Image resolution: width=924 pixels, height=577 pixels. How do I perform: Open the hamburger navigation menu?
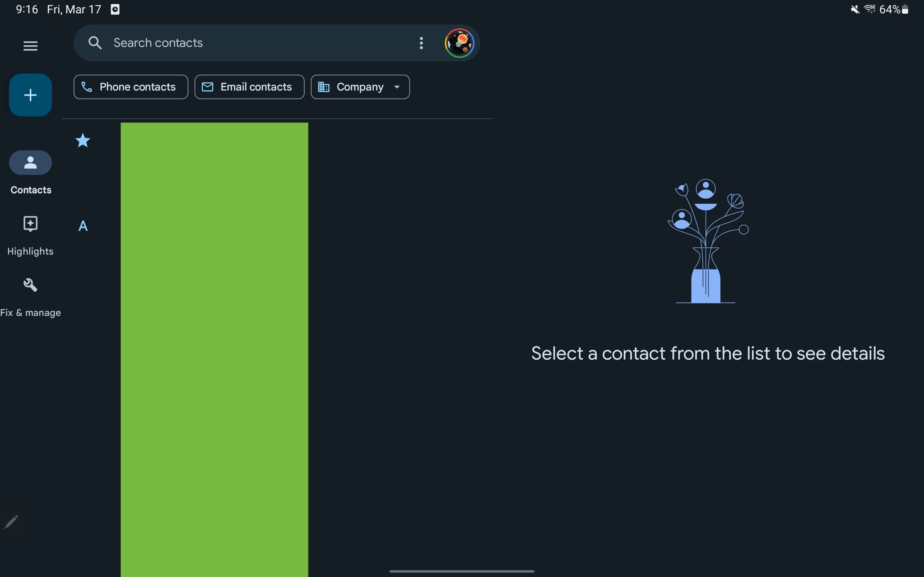click(31, 45)
